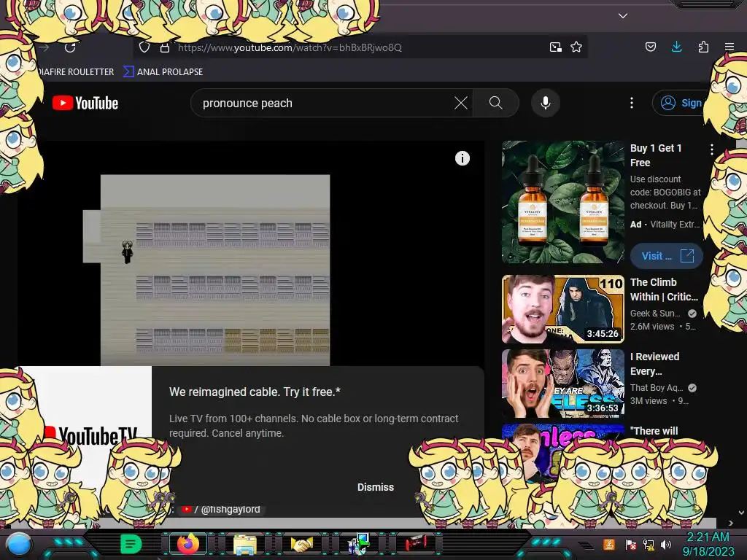Image resolution: width=747 pixels, height=560 pixels.
Task: Click the YouTube URL in the address bar
Action: [x=290, y=47]
